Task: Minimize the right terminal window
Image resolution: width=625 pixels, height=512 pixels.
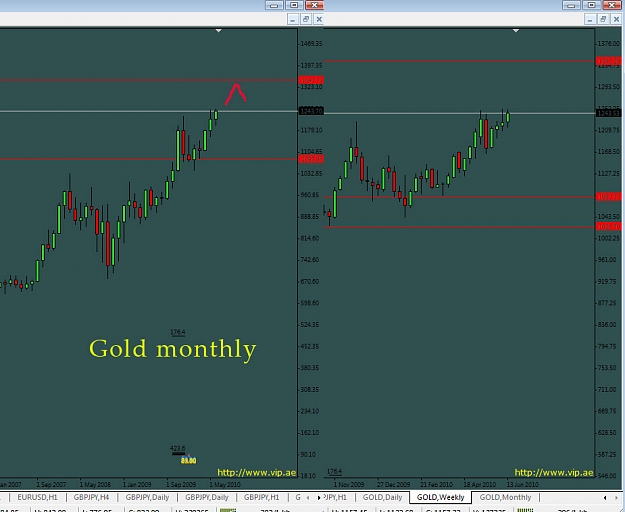Action: [571, 5]
